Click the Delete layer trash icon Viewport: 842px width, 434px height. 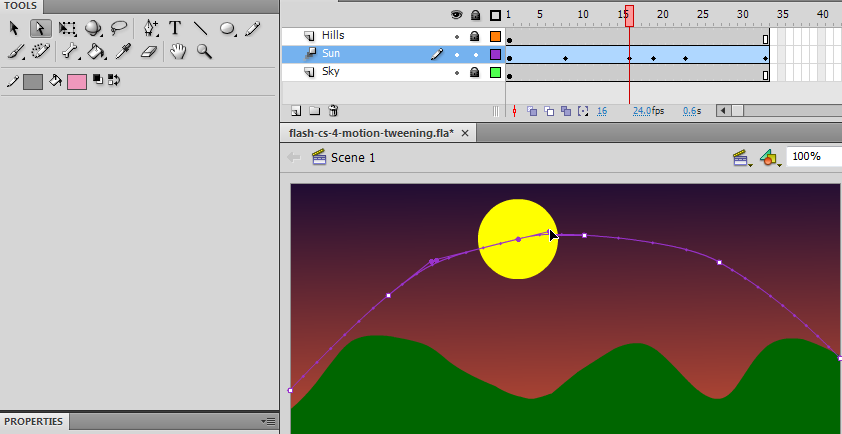point(334,111)
